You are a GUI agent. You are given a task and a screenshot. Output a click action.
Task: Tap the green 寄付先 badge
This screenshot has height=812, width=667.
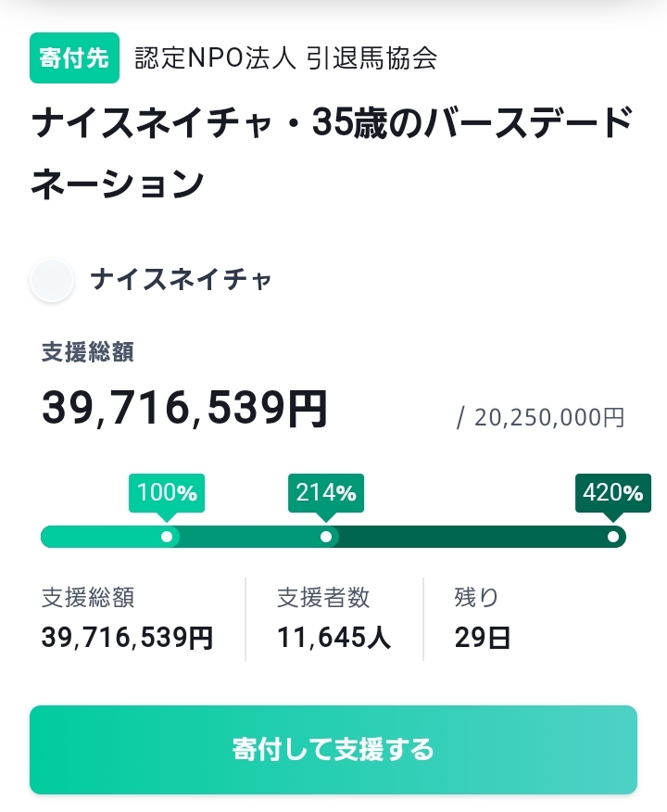tap(75, 57)
